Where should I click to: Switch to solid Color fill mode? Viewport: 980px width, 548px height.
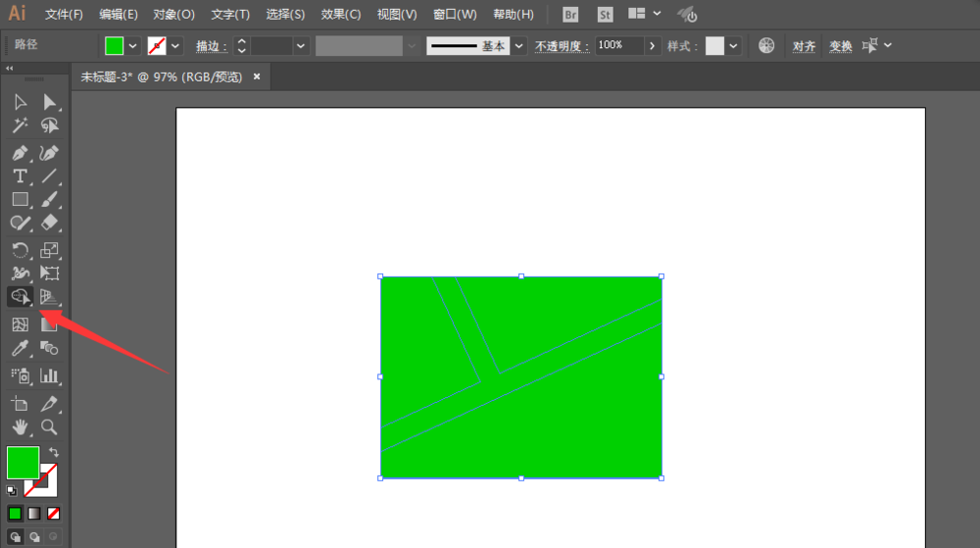15,513
